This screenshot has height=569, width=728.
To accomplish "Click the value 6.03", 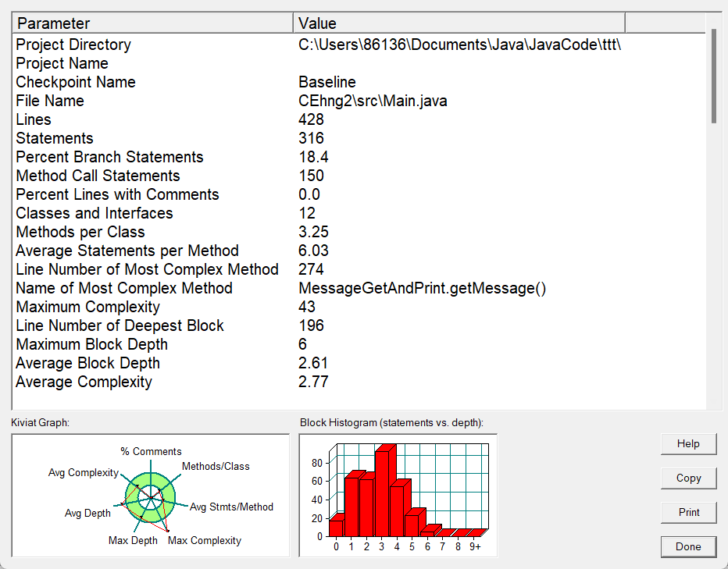I will tap(313, 251).
